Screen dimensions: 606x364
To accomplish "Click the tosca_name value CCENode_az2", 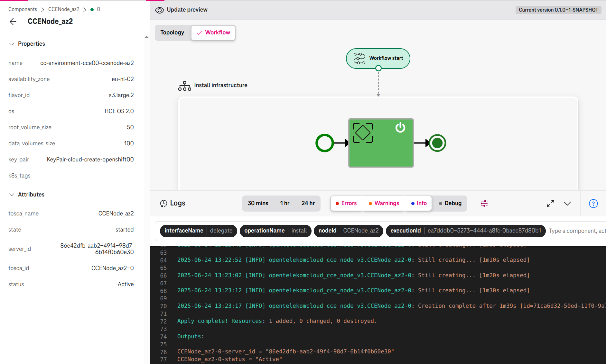I will 116,214.
